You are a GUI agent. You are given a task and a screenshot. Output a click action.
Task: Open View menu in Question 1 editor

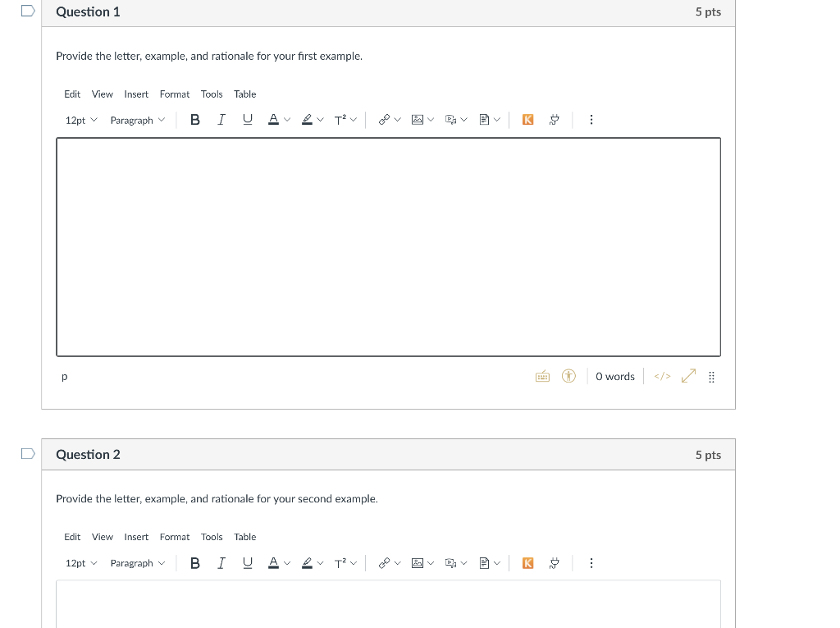(103, 94)
